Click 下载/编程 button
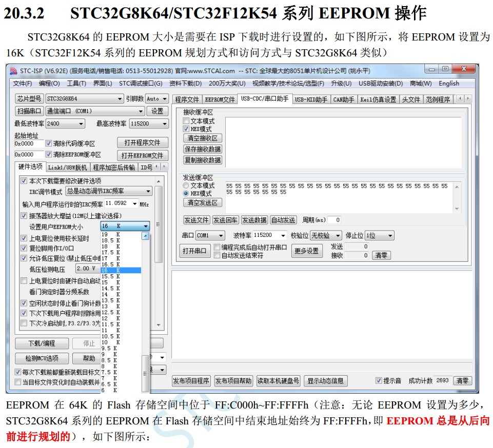 pyautogui.click(x=42, y=343)
